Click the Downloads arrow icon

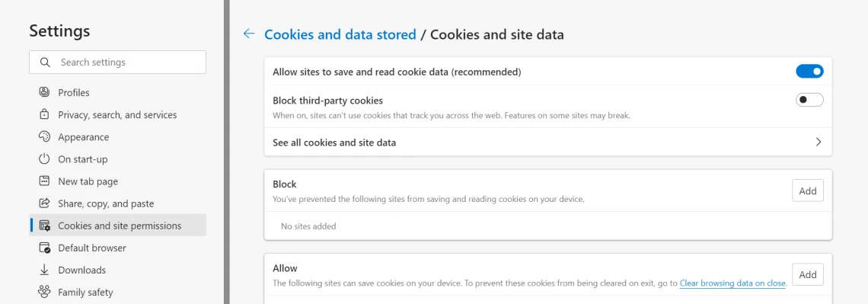pos(44,270)
